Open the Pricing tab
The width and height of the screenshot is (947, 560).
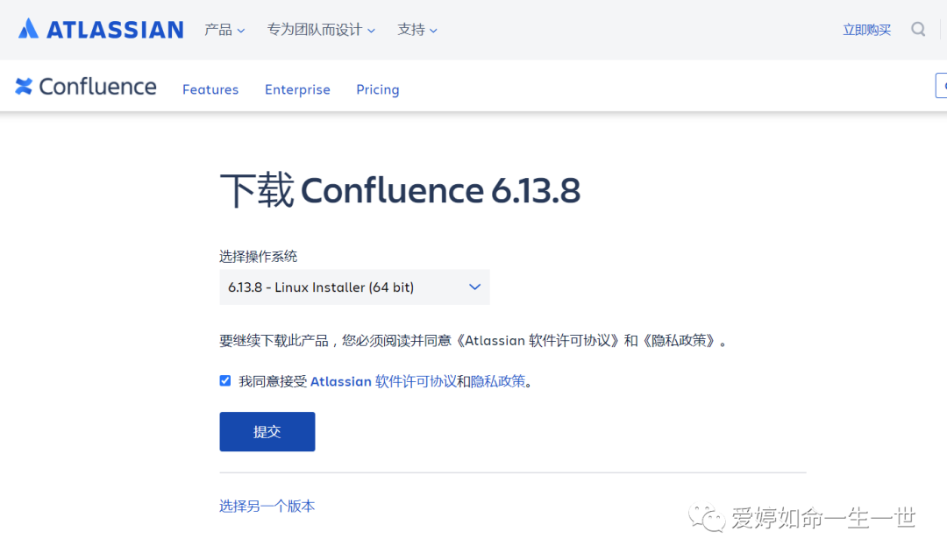point(377,89)
